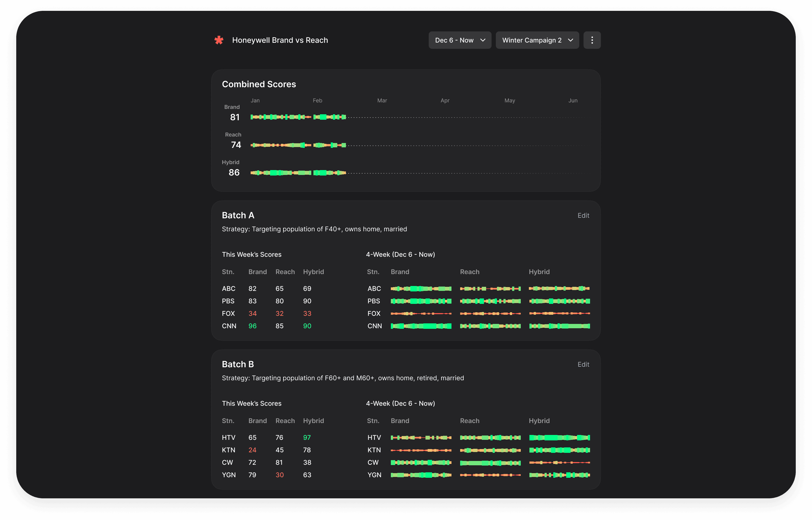Click Edit on the Batch B card
Image resolution: width=812 pixels, height=520 pixels.
pyautogui.click(x=583, y=364)
